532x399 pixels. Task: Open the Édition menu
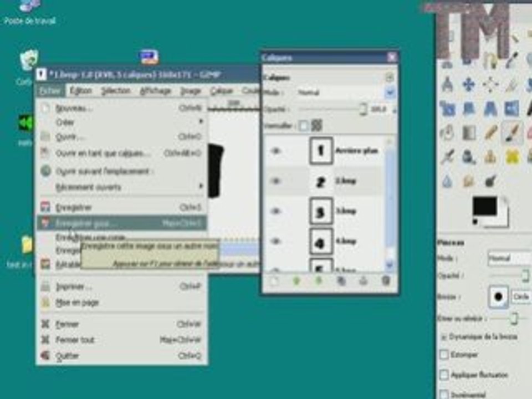(x=81, y=90)
